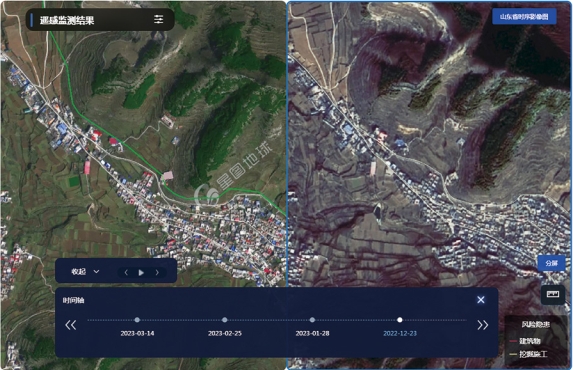Jump timeline backward with double-left arrows
The image size is (573, 370).
[x=71, y=325]
